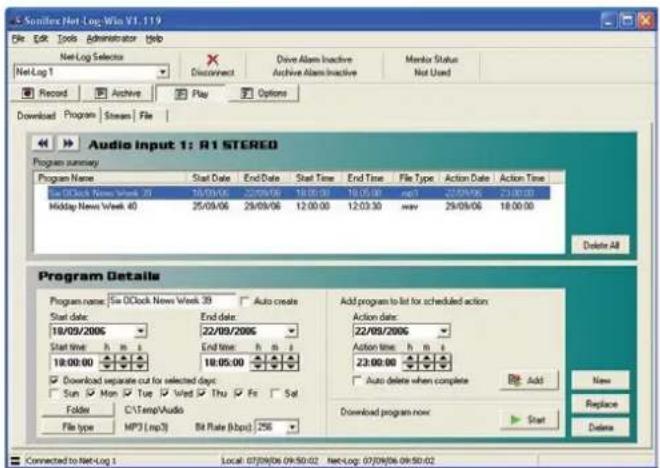The width and height of the screenshot is (660, 468).
Task: Click the Start time minutes stepper
Action: coord(124,362)
